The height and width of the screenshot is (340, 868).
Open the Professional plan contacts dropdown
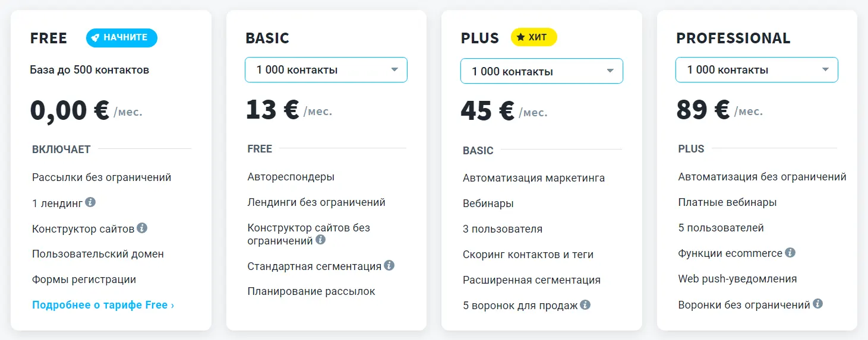tap(756, 70)
